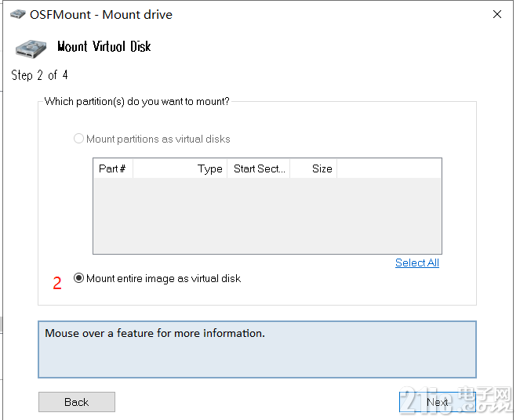Click the 'Mount Virtual Disk' heading
The image size is (520, 420).
coord(104,46)
